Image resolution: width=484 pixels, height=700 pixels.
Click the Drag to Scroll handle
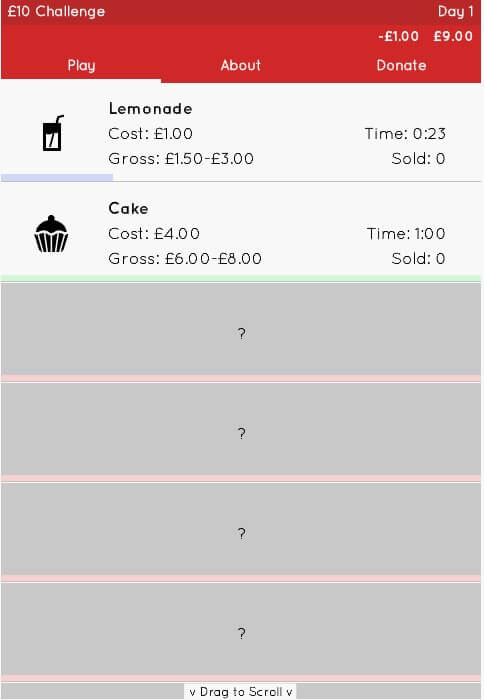[x=240, y=692]
